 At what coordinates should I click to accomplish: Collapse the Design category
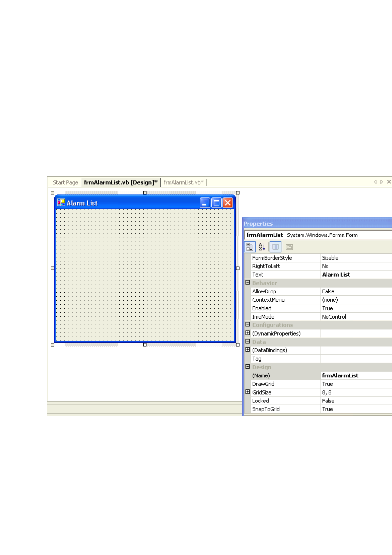(248, 367)
